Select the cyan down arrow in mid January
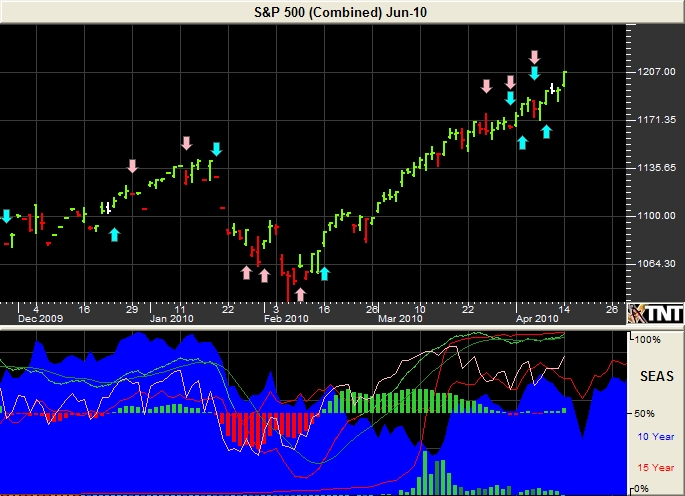The image size is (685, 496). pos(216,149)
